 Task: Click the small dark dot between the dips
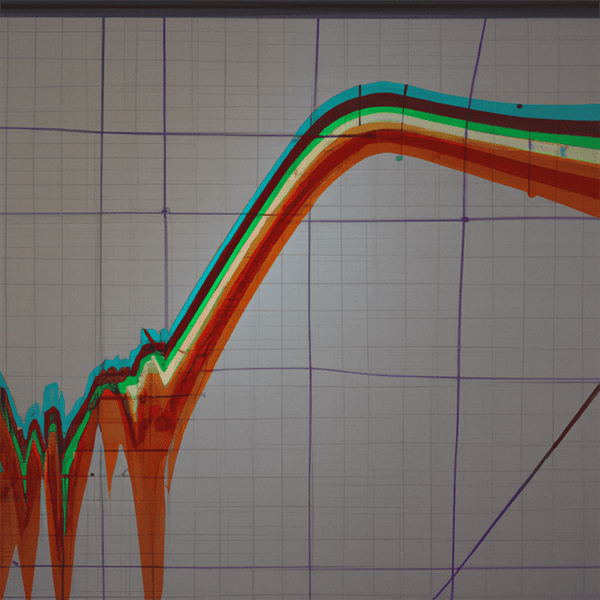92,474
